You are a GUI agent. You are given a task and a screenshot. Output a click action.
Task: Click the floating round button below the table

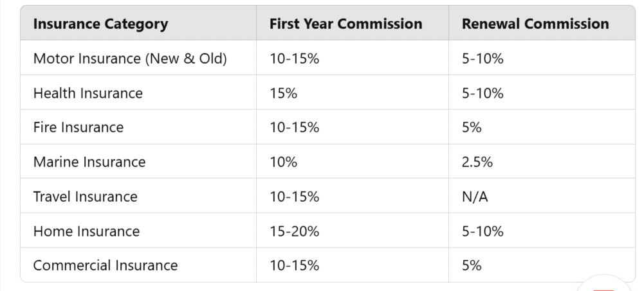(603, 287)
